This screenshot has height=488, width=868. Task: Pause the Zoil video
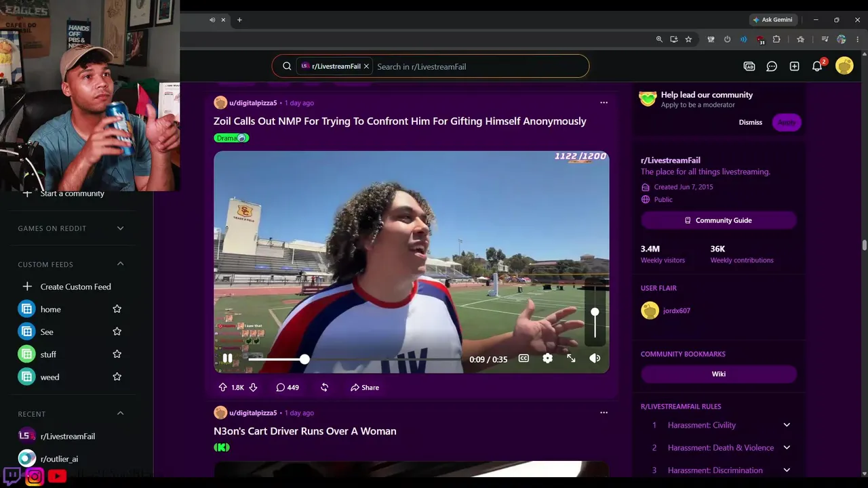(x=227, y=359)
